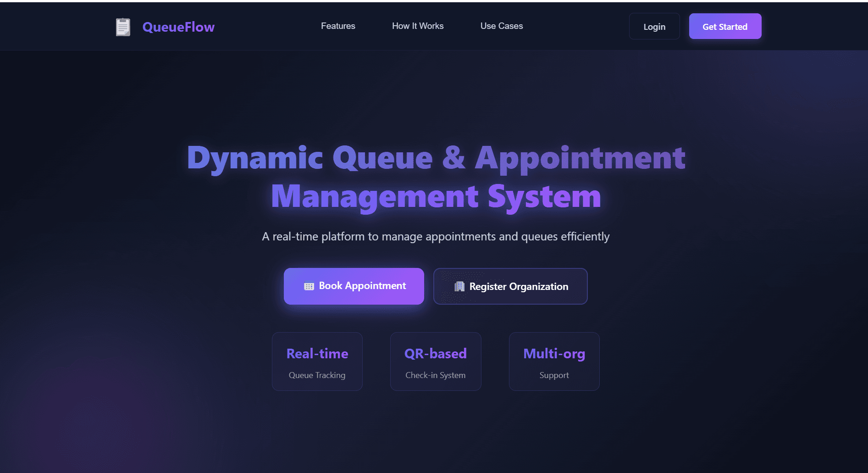
Task: Select Register Organization
Action: [510, 286]
